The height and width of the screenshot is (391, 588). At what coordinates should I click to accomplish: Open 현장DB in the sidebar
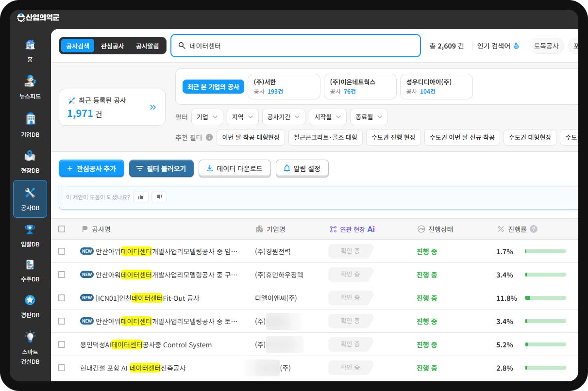(30, 162)
